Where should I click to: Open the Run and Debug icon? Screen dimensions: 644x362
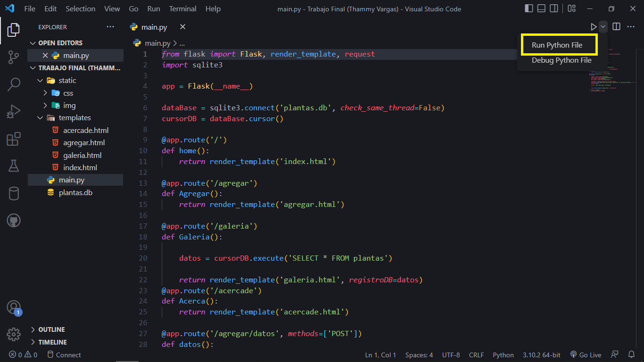pyautogui.click(x=13, y=111)
